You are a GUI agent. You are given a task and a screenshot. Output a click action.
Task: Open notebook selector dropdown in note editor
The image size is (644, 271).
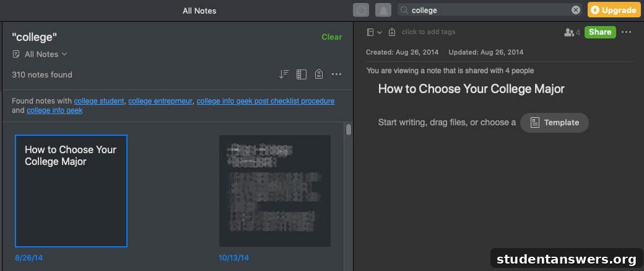click(x=374, y=32)
